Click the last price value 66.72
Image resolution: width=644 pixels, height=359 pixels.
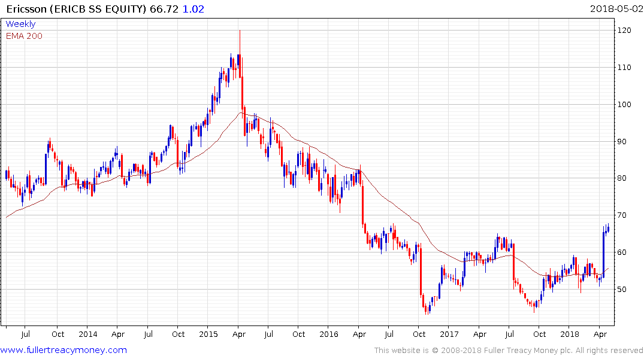point(164,9)
